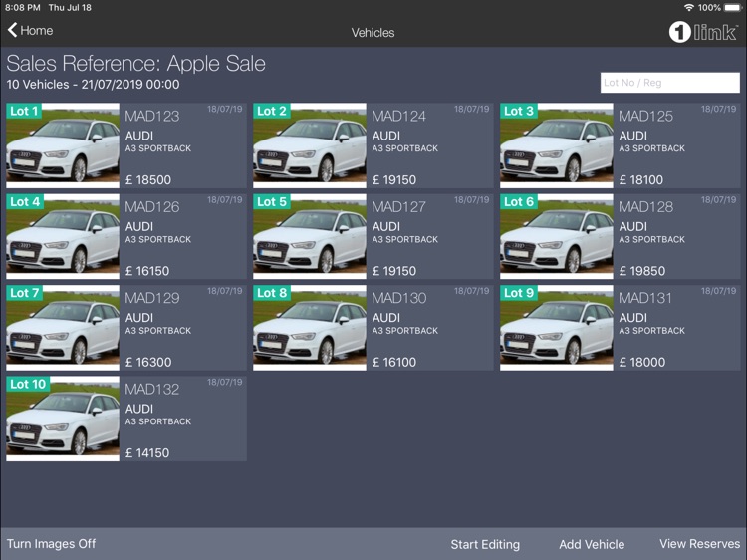
Task: Open the Lot 4 car thumbnail
Action: click(x=63, y=236)
